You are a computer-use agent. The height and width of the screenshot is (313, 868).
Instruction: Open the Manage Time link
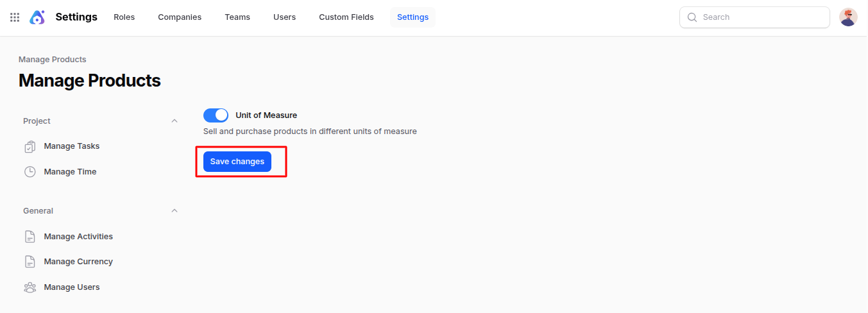pyautogui.click(x=71, y=172)
